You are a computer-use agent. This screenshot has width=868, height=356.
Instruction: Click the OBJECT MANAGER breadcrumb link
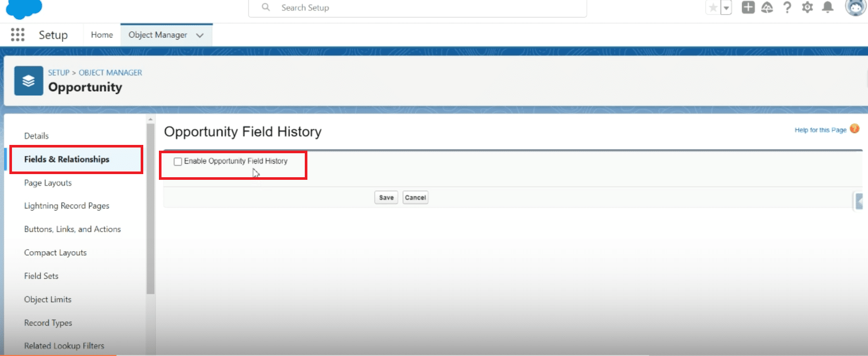(110, 72)
